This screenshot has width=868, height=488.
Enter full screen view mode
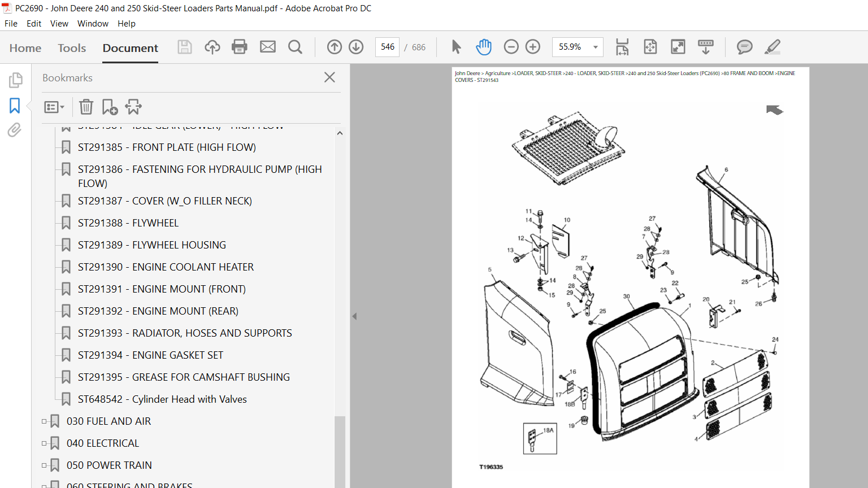[x=678, y=47]
